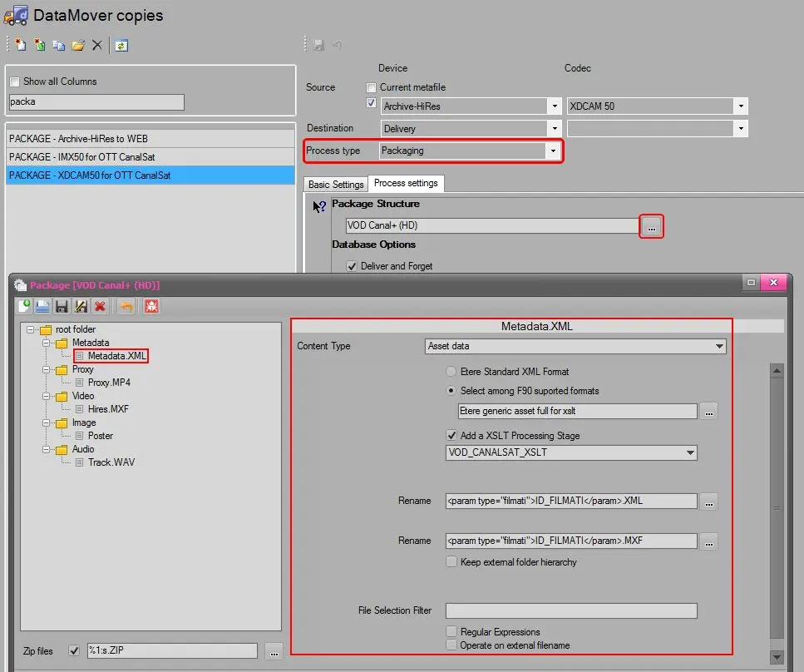Viewport: 804px width, 672px height.
Task: Select Etere Standard XML Format radio button
Action: (451, 372)
